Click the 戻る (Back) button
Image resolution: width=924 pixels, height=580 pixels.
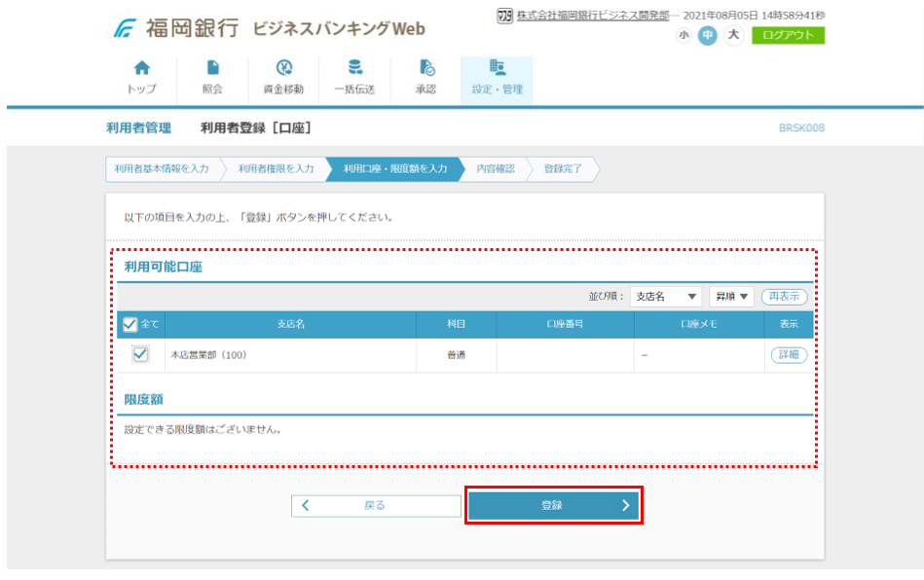(x=376, y=505)
